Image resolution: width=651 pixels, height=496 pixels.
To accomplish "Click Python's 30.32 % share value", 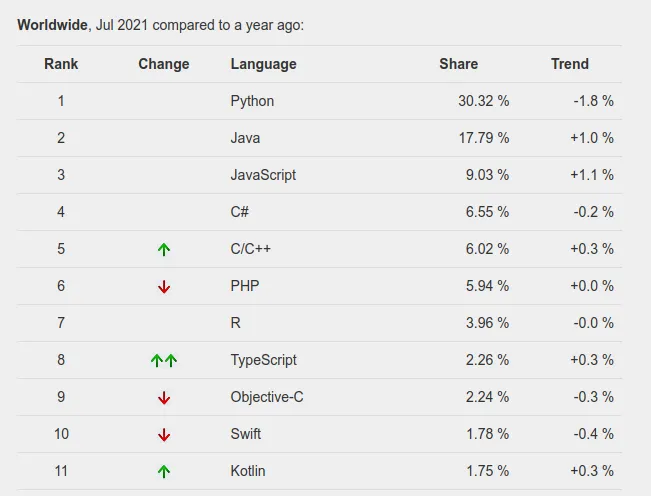I will [483, 101].
